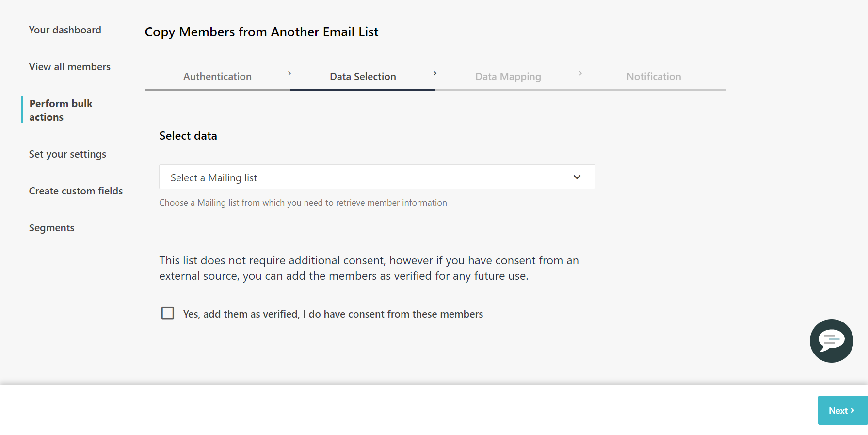
Task: Click the Next button
Action: tap(842, 410)
